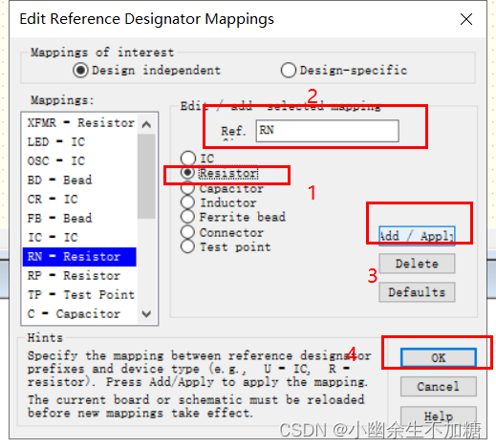496x448 pixels.
Task: Click the Ref. text input field
Action: point(327,131)
